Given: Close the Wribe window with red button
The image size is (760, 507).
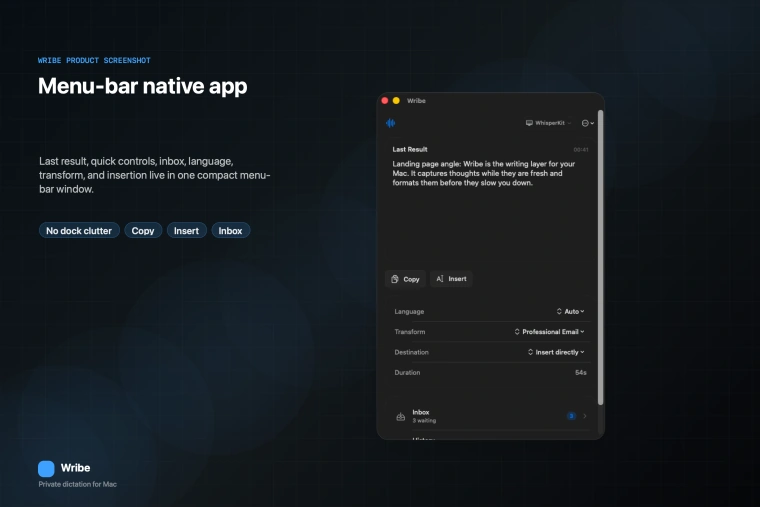Looking at the screenshot, I should 385,101.
